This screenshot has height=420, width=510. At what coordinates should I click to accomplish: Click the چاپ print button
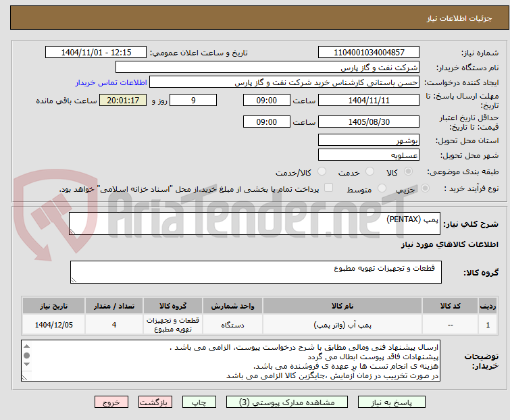(x=199, y=402)
